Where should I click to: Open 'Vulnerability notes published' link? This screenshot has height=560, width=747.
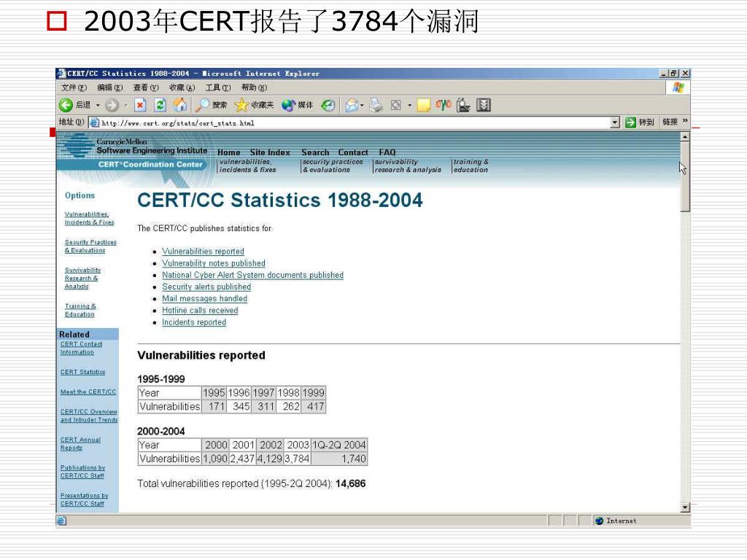(x=214, y=262)
